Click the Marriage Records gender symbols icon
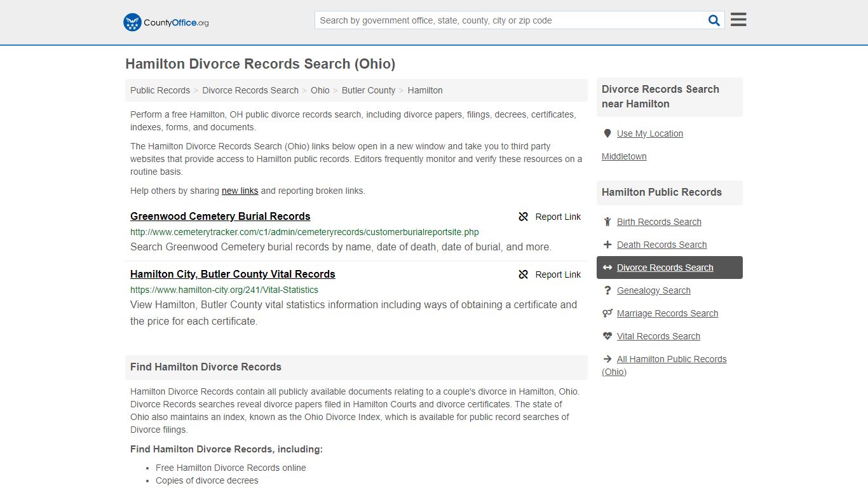 point(607,313)
